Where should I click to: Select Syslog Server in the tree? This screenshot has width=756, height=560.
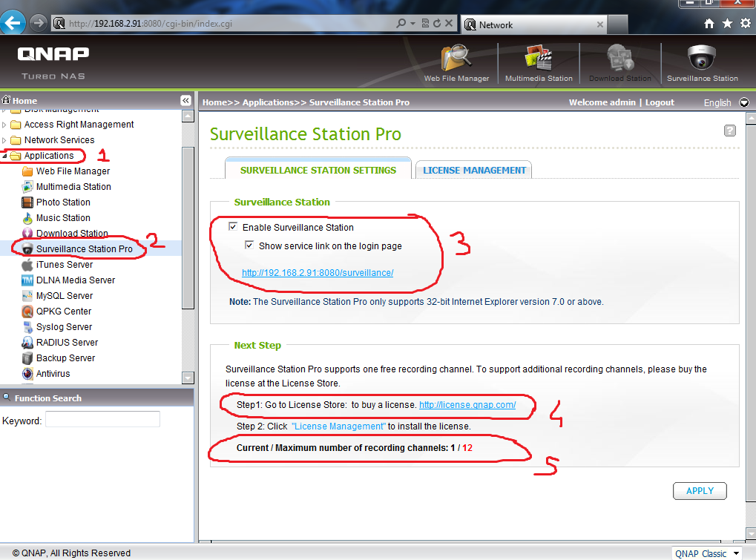click(64, 327)
